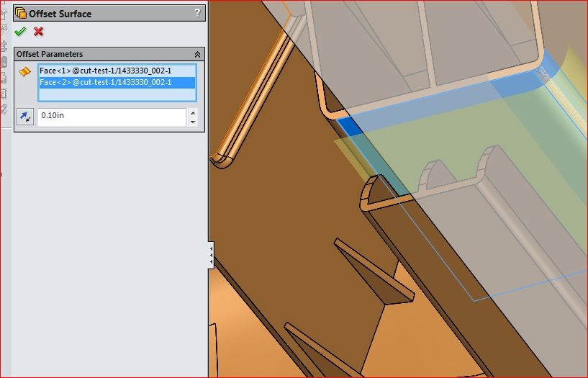Select the dark blue highlighted face in viewport

[x=350, y=125]
